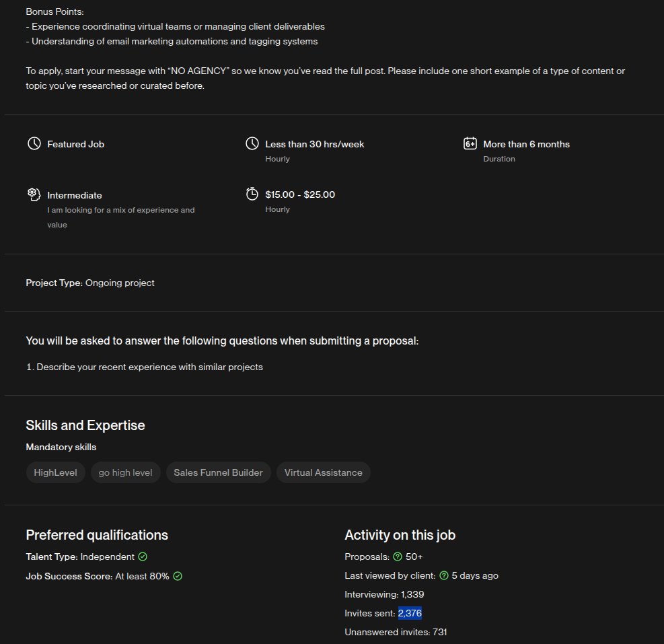Click the highlighted 2,376 invites sent value

[410, 613]
